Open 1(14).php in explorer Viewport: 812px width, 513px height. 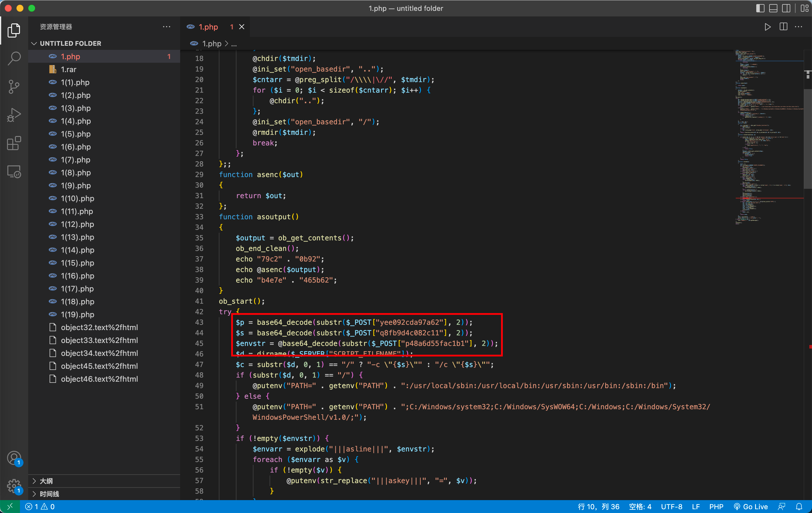point(104,250)
